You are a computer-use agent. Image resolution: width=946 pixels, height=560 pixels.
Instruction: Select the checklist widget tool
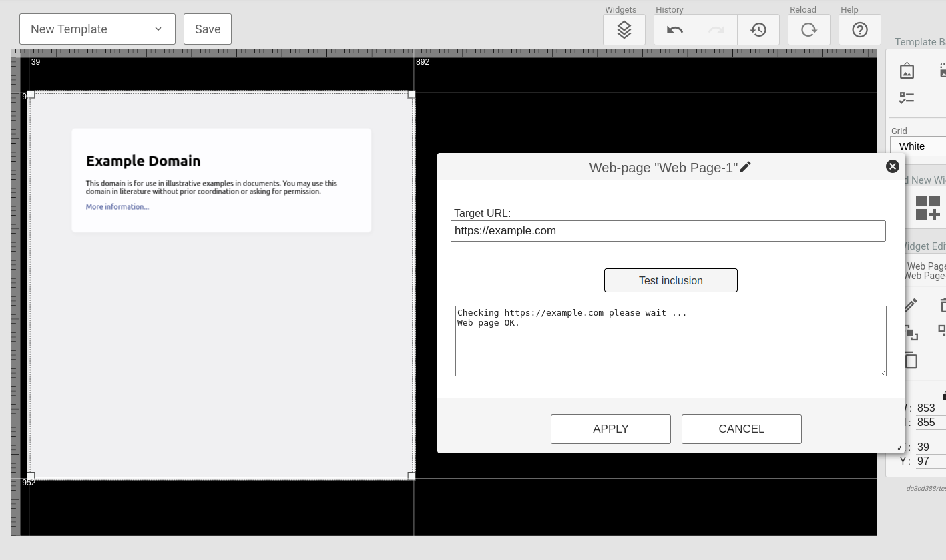coord(907,97)
